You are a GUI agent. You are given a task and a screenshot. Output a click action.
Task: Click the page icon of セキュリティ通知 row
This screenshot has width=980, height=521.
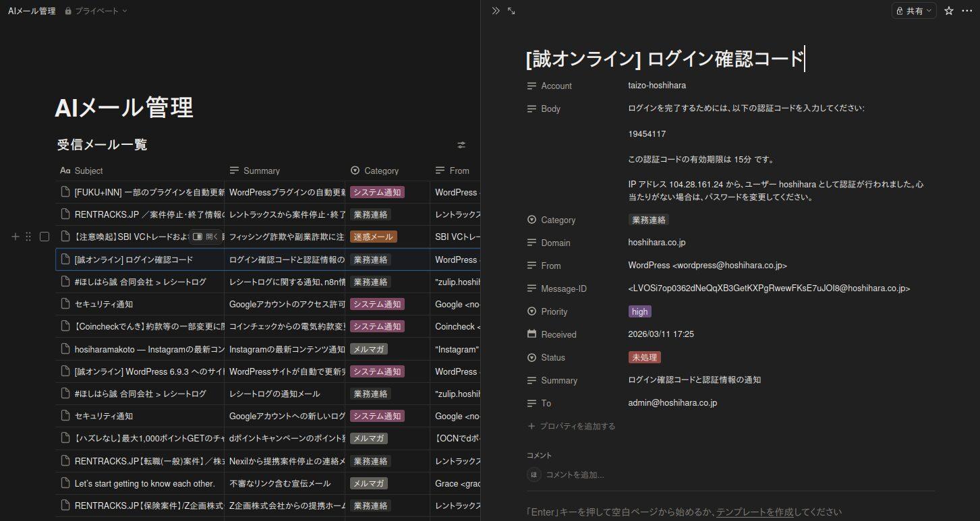[65, 304]
